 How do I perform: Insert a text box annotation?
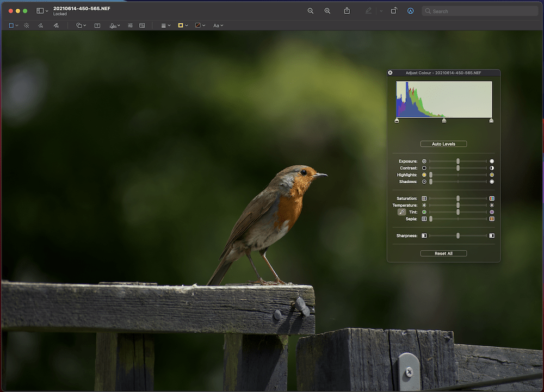(x=97, y=26)
